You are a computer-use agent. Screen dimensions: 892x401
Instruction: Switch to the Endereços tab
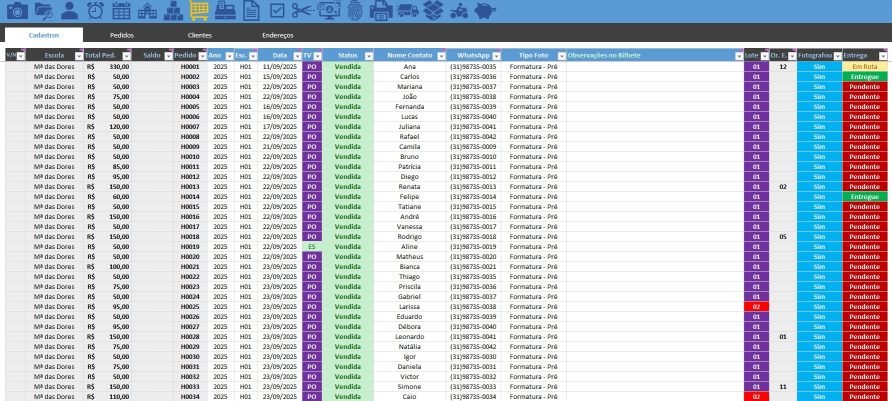pos(278,35)
